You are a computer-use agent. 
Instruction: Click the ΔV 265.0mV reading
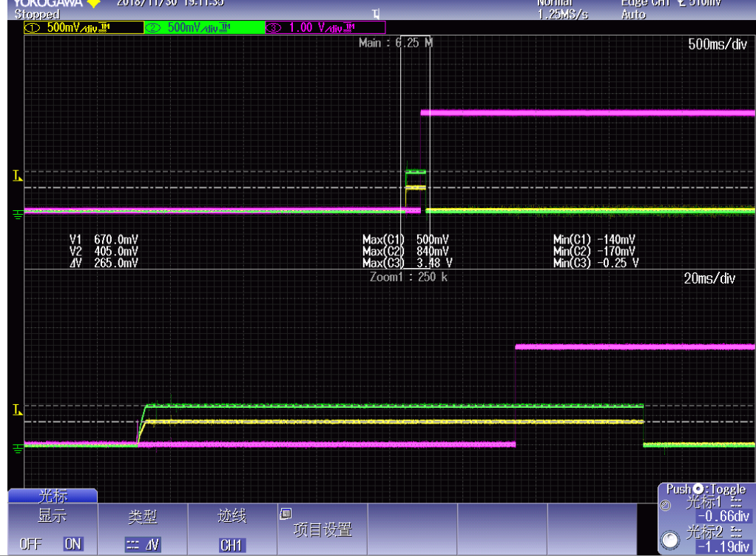click(x=104, y=263)
